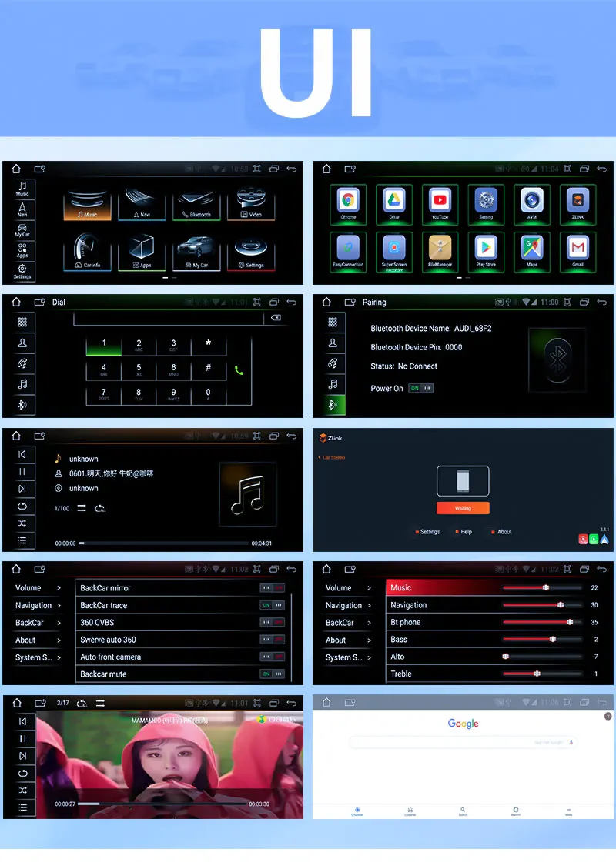Select the Discover tab in Google app

click(357, 811)
